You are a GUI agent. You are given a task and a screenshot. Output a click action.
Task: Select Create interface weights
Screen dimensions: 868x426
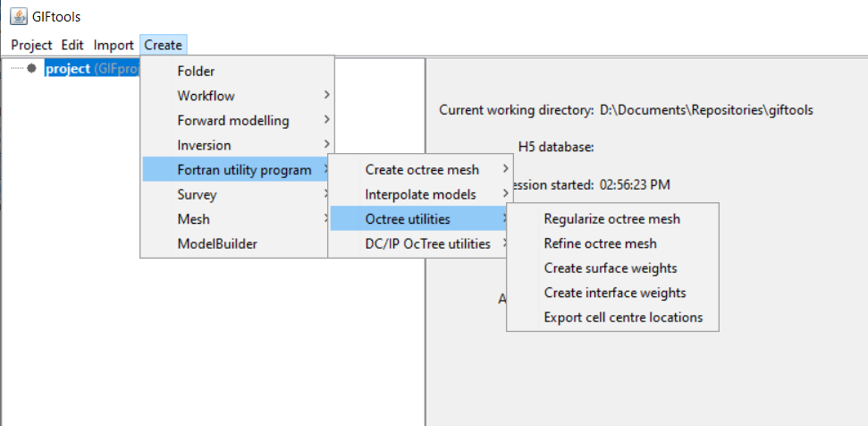tap(613, 293)
